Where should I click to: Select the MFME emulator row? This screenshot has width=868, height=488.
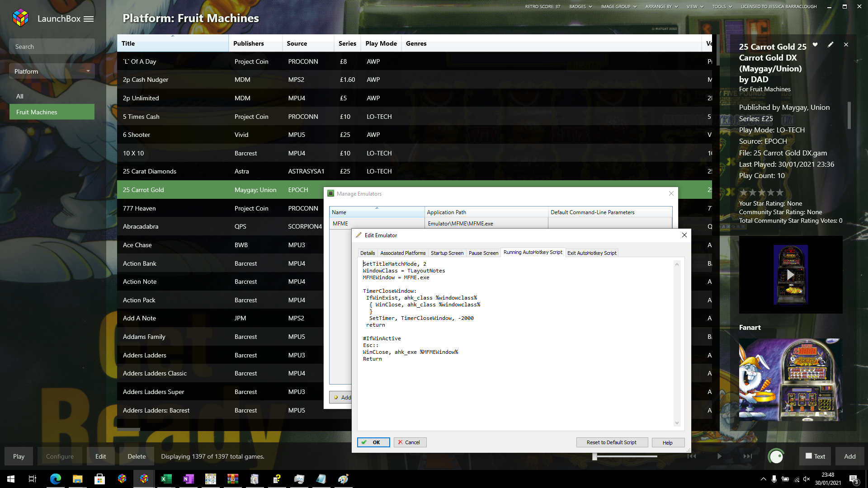point(500,223)
